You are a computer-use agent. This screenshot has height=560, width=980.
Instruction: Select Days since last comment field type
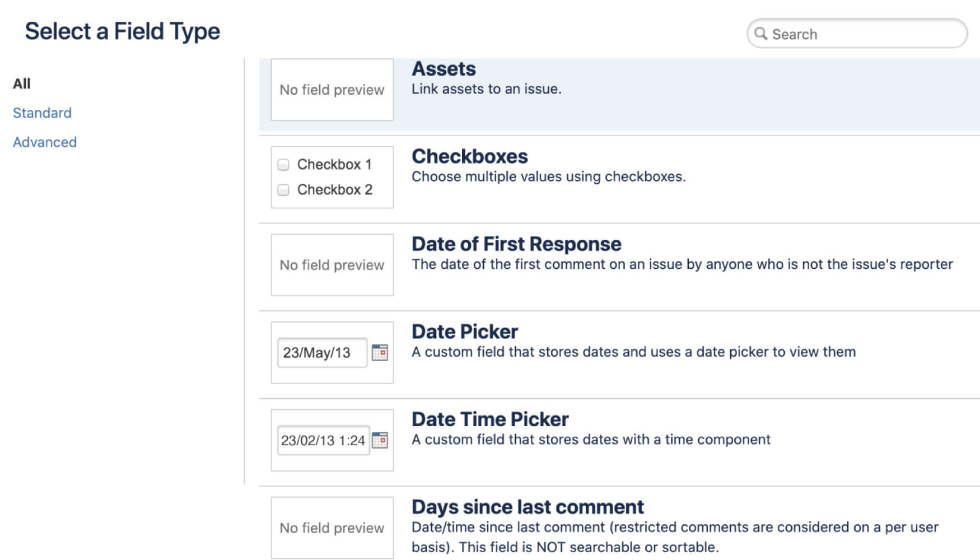click(x=527, y=507)
